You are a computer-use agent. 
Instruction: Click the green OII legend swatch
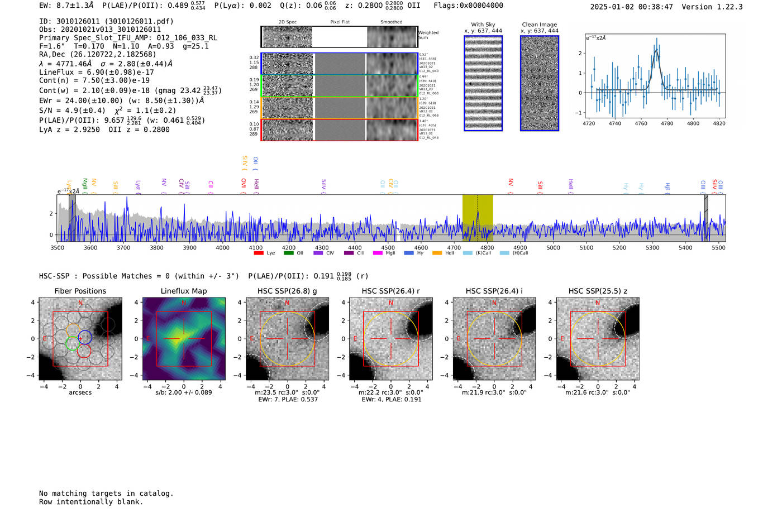tap(289, 253)
